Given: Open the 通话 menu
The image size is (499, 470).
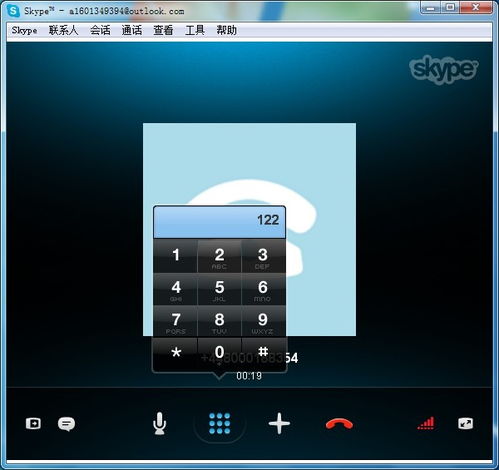Looking at the screenshot, I should pyautogui.click(x=132, y=30).
